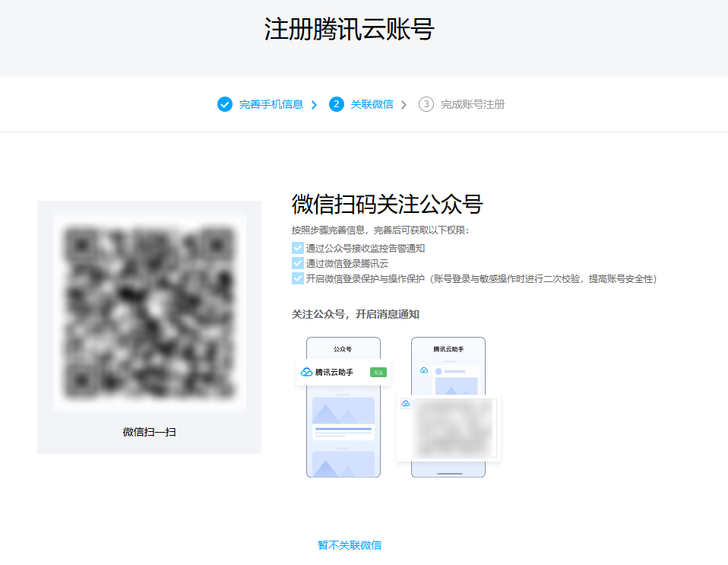Click the blurred notification message card
Viewport: 728px width, 565px height.
click(x=453, y=429)
